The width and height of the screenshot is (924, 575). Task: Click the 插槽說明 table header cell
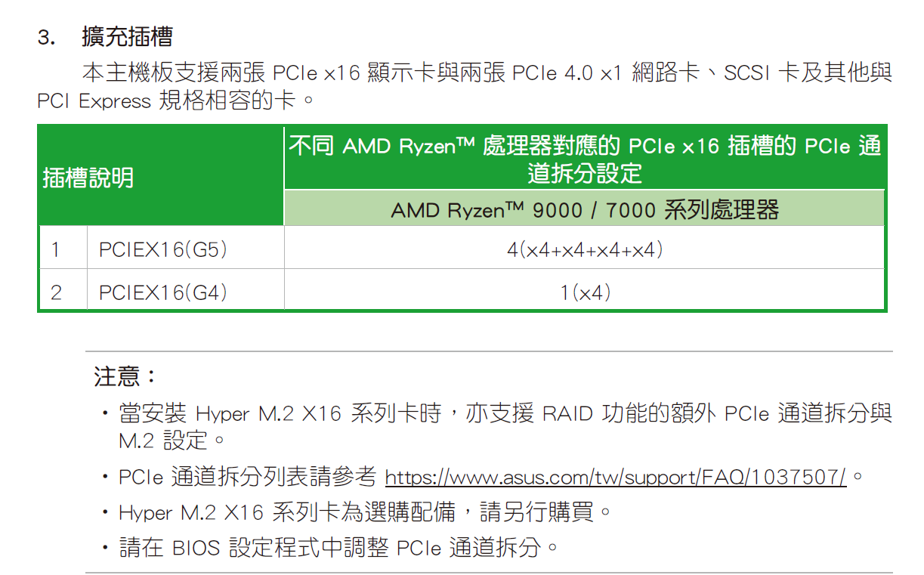tap(88, 178)
